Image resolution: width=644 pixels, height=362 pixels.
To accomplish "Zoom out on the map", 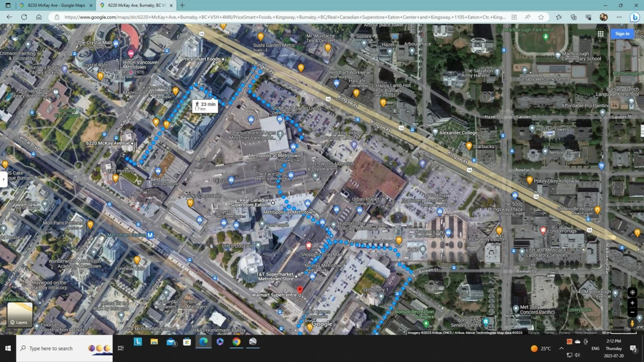I will [x=632, y=312].
